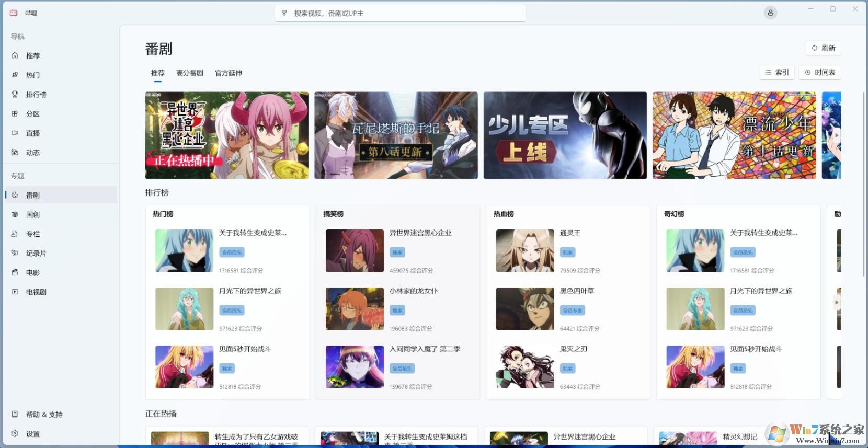Open 月光下的异世界之旅 in 奇幻榜
Viewport: 868px width, 448px height.
tap(739, 309)
